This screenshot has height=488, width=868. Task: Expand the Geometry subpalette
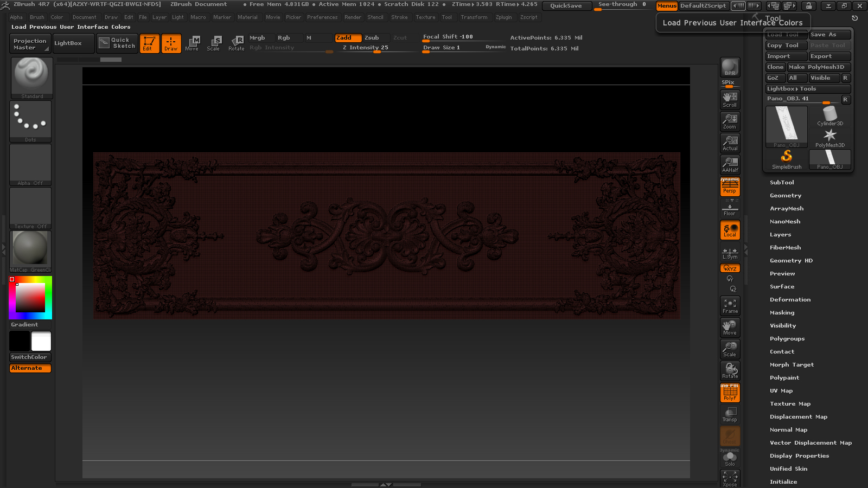pos(786,196)
